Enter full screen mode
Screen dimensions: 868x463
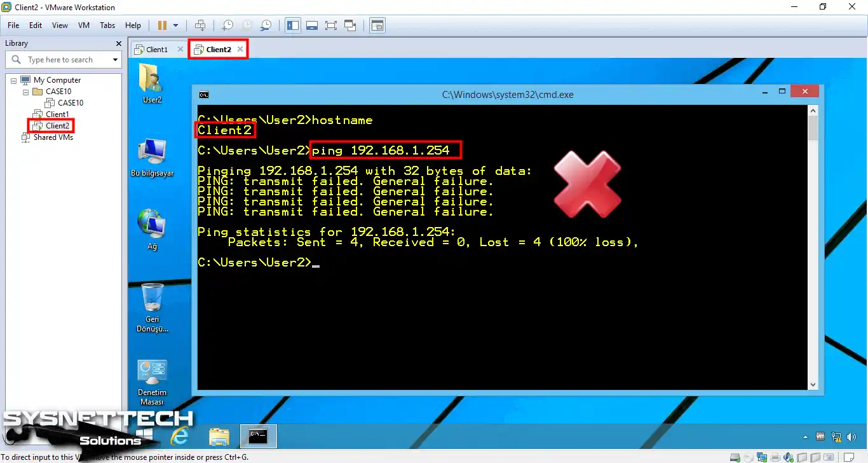pyautogui.click(x=330, y=25)
